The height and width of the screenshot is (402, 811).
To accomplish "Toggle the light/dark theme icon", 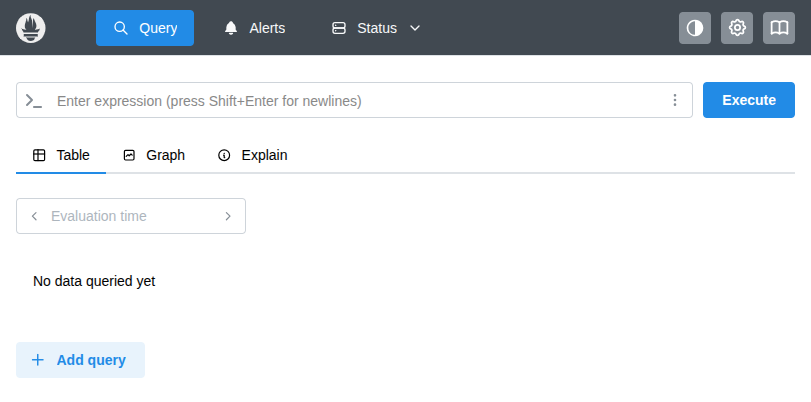I will tap(695, 28).
